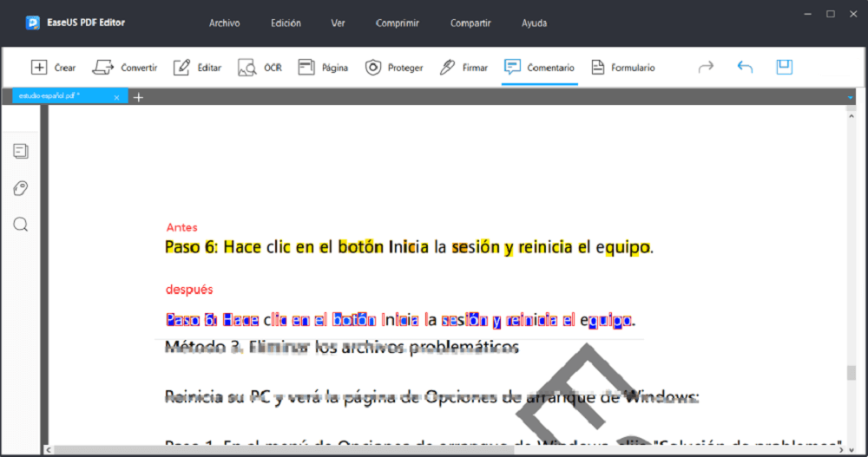Click the horizontal scrollbar left arrow
Image resolution: width=868 pixels, height=457 pixels.
(49, 450)
